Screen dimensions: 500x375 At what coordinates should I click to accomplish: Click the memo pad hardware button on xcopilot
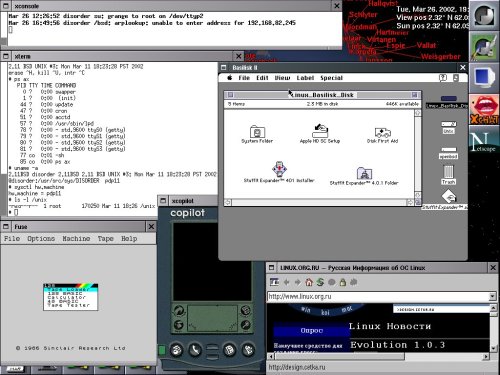(248, 350)
